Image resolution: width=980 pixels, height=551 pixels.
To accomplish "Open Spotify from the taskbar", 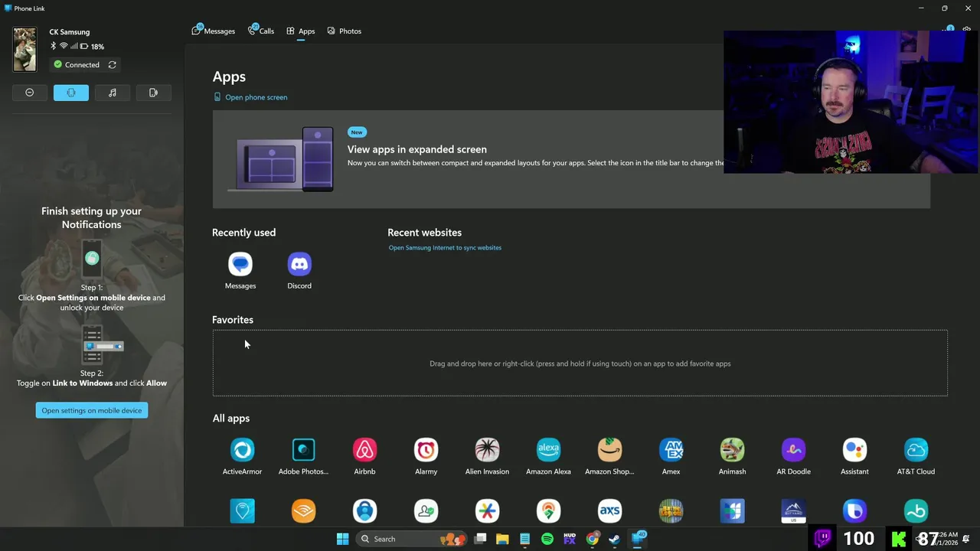I will click(547, 539).
